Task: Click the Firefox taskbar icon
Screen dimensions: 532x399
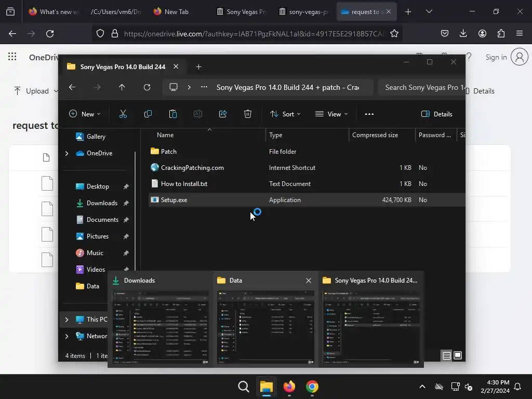Action: tap(289, 387)
